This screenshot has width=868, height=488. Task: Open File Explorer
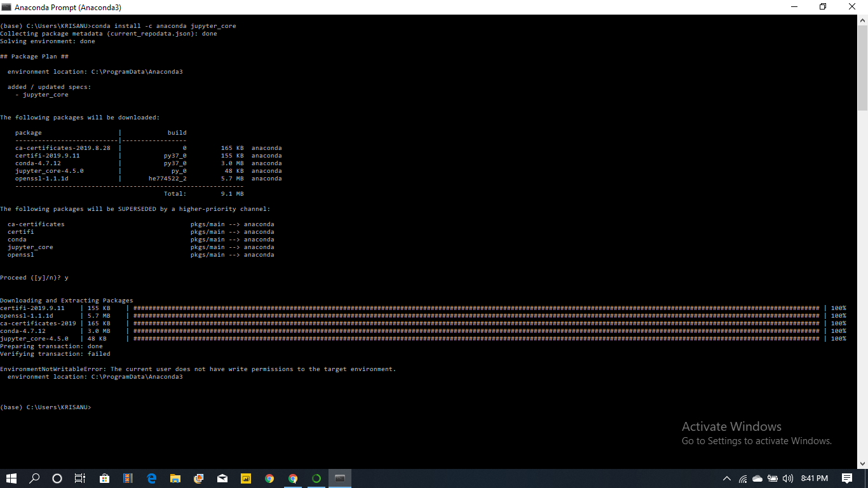point(175,478)
